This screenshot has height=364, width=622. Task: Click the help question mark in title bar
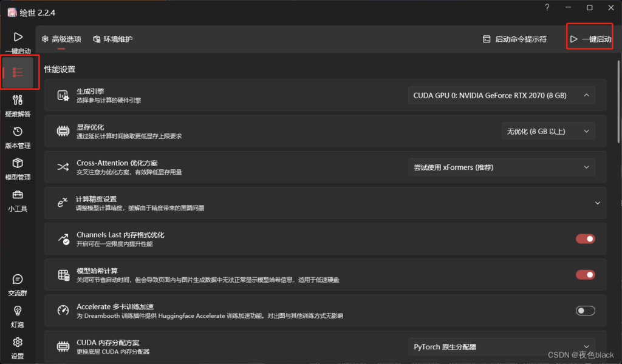click(x=546, y=8)
